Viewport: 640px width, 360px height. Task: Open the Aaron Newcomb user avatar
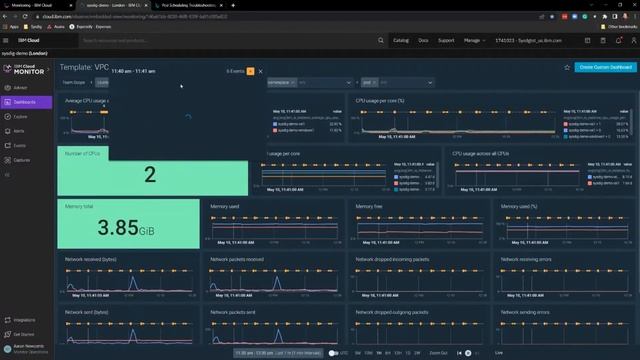7,349
